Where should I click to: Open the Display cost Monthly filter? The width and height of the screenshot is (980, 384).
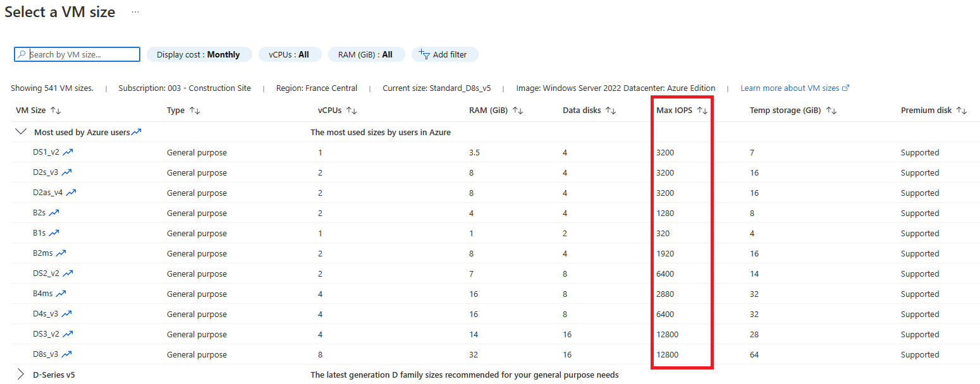(x=199, y=54)
